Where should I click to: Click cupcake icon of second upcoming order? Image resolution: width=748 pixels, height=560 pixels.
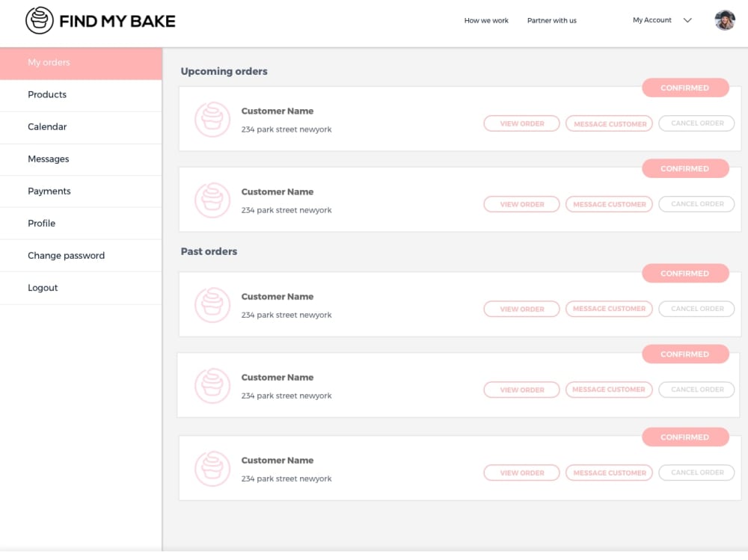click(x=212, y=200)
